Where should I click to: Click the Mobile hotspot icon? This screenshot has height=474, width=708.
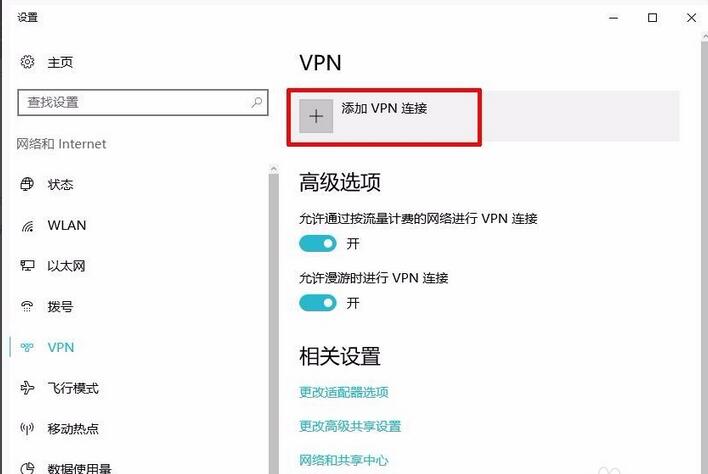[27, 428]
